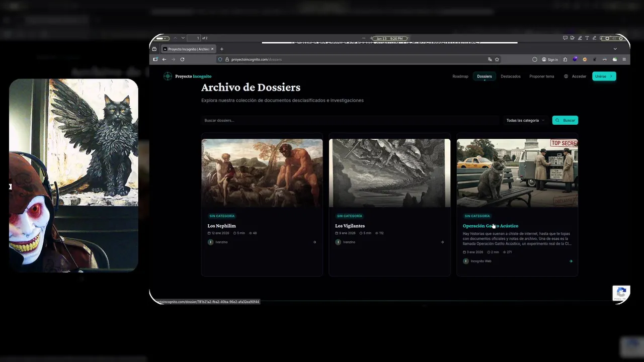Click Ivanzino avatar on Los Nephilim card
The image size is (644, 362).
tap(210, 242)
